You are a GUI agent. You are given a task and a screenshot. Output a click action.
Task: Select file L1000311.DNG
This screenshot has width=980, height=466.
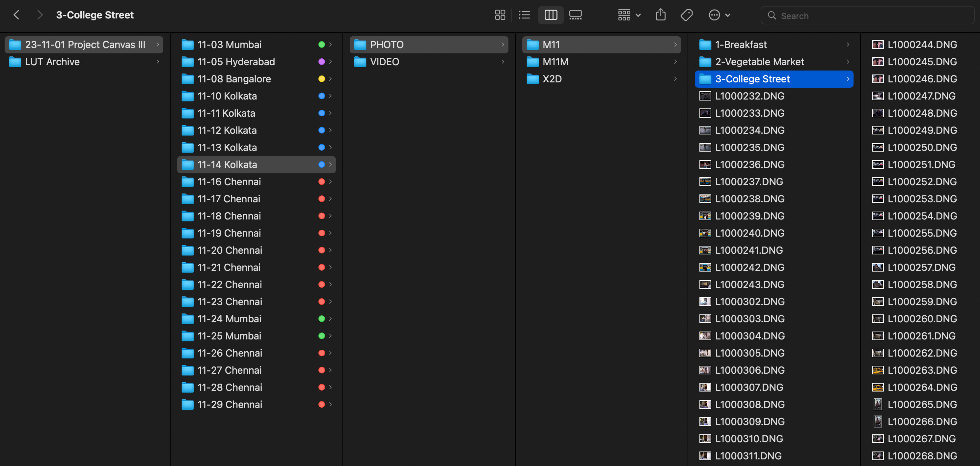click(x=774, y=456)
